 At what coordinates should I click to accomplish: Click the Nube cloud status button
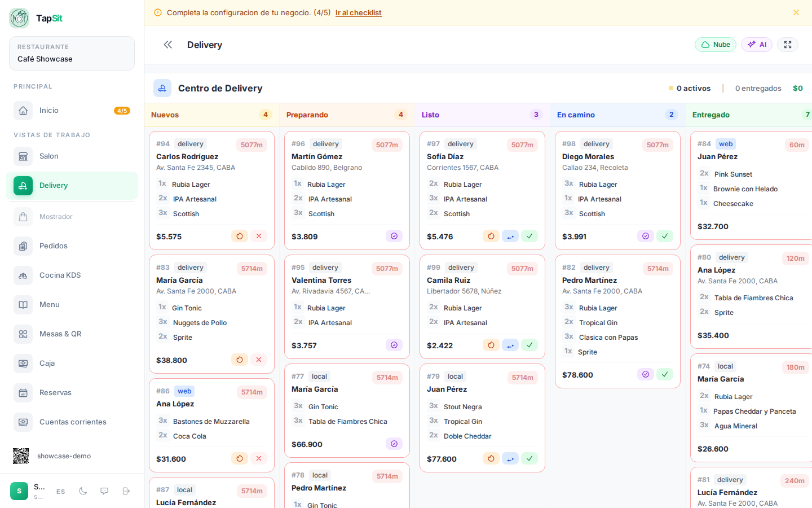pyautogui.click(x=716, y=45)
